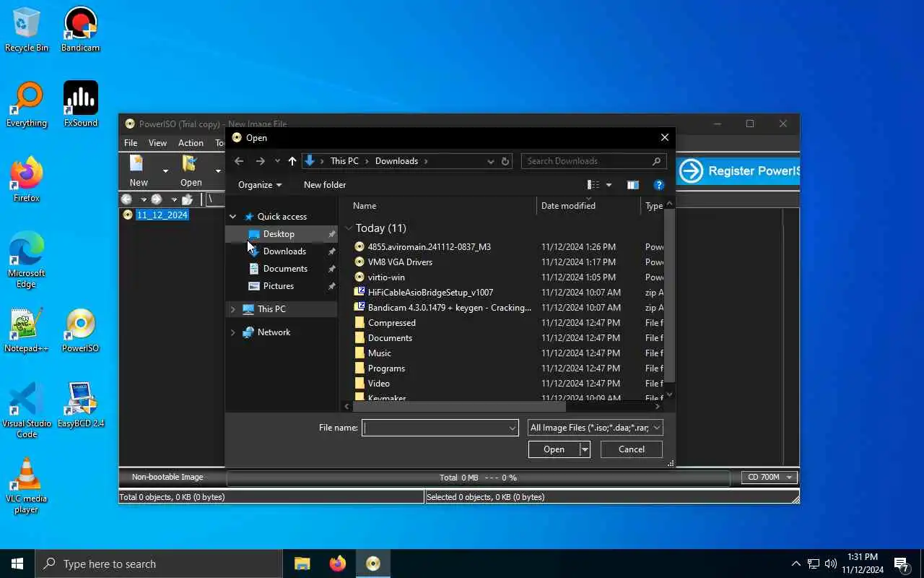Collapse the Today (11) group
This screenshot has width=924, height=578.
[x=349, y=228]
